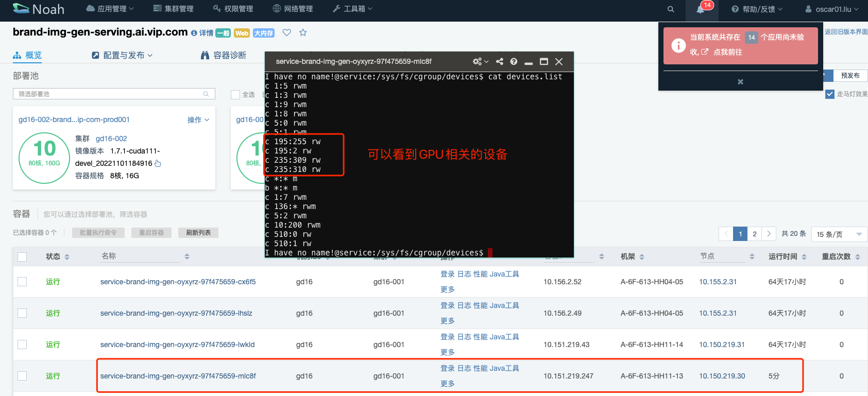Open 权限管理 menu

(233, 9)
